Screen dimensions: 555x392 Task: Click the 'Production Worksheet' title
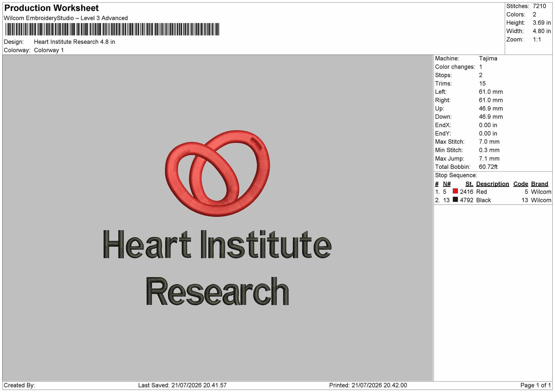[51, 8]
